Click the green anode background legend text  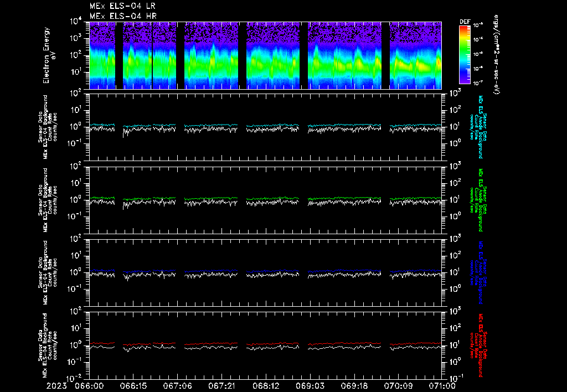(x=478, y=200)
